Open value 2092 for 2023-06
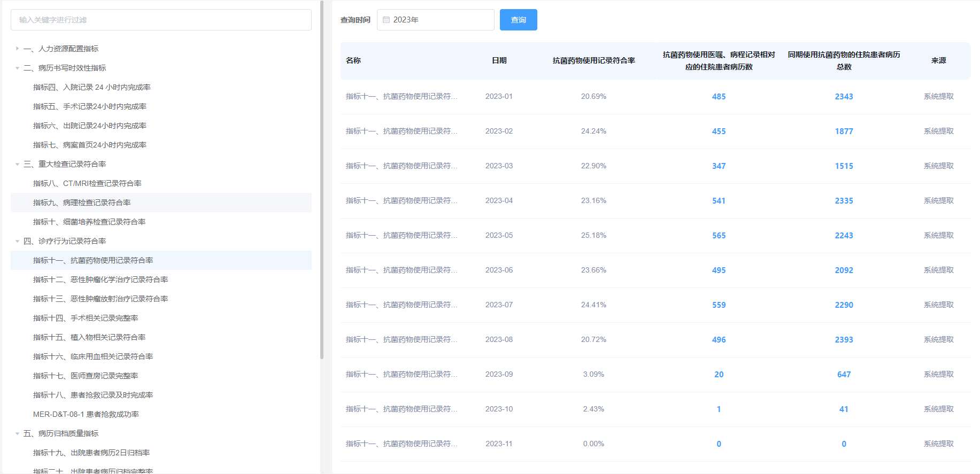The height and width of the screenshot is (474, 980). tap(844, 270)
